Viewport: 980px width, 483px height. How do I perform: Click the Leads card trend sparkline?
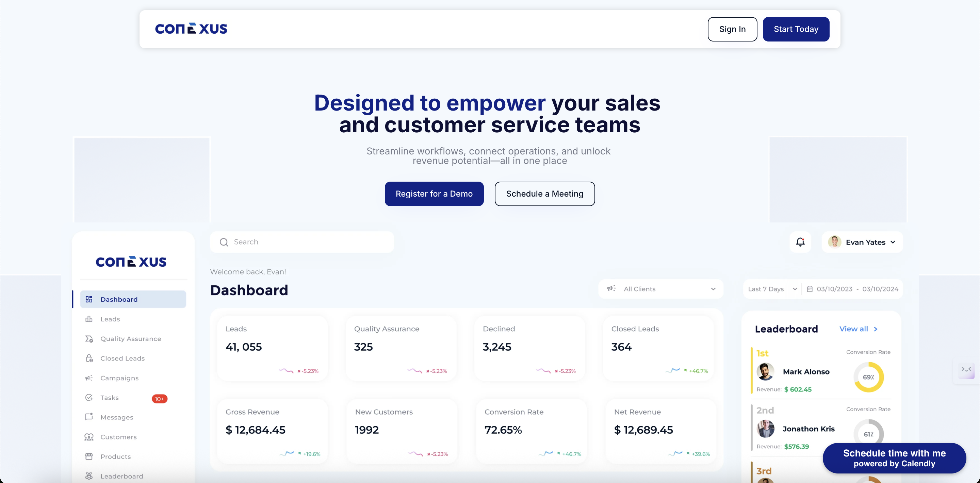tap(286, 370)
